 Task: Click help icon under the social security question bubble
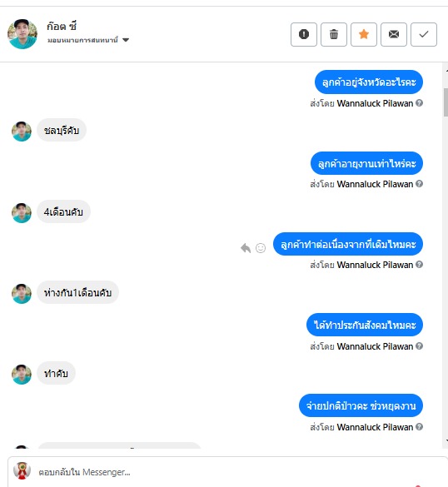point(419,345)
